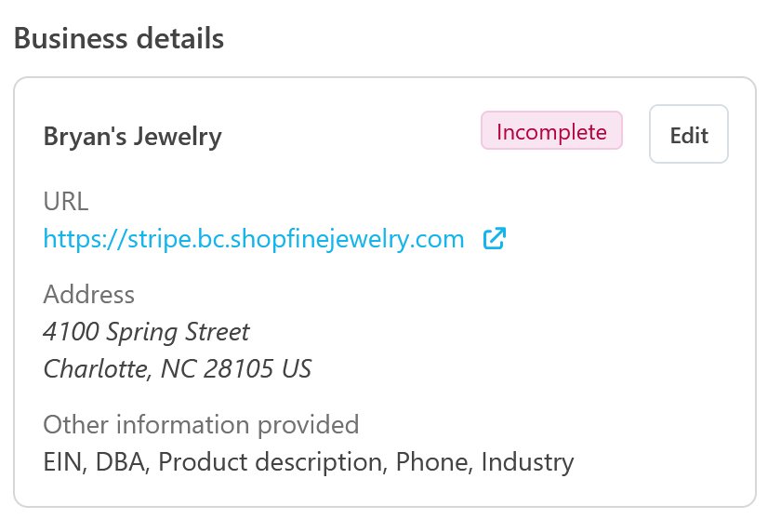Select the Business details heading

pyautogui.click(x=119, y=38)
